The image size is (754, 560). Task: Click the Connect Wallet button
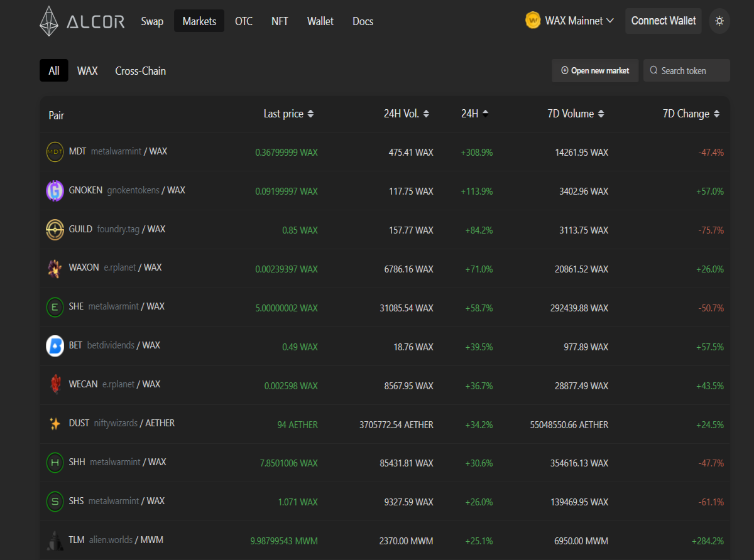[x=664, y=21]
